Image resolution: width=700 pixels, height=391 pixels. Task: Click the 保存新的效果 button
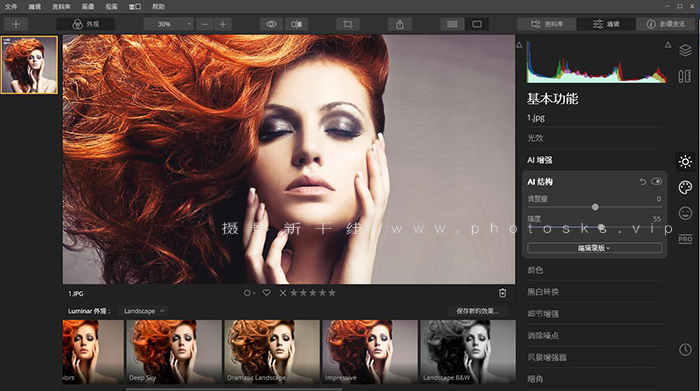tap(477, 311)
